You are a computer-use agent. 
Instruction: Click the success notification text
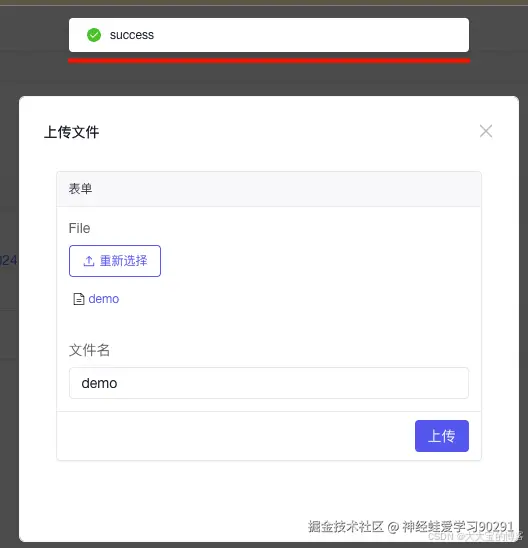(132, 35)
